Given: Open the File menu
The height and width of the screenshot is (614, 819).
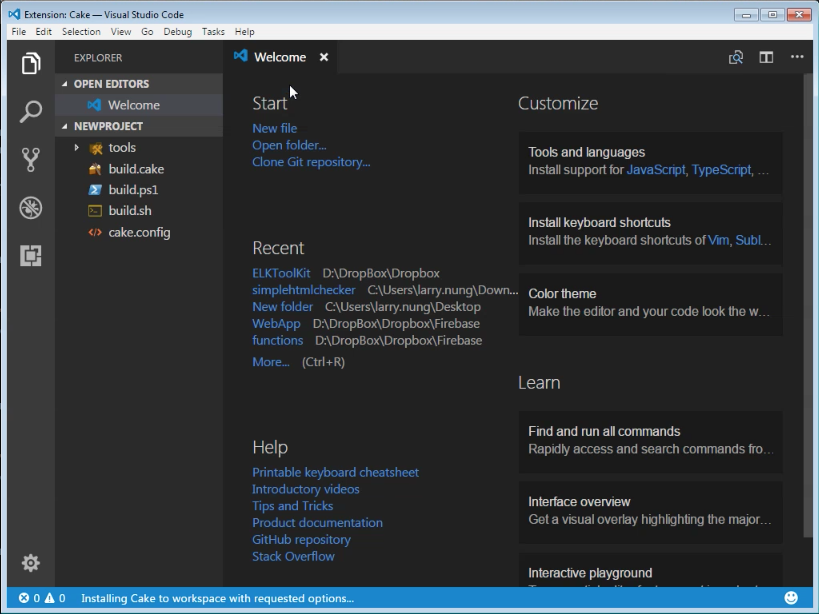Looking at the screenshot, I should 19,32.
